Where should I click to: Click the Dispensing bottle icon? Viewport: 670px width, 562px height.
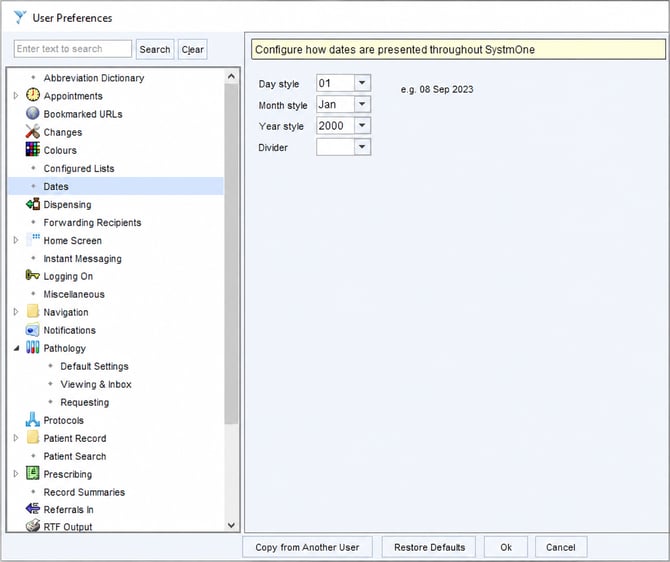click(33, 204)
